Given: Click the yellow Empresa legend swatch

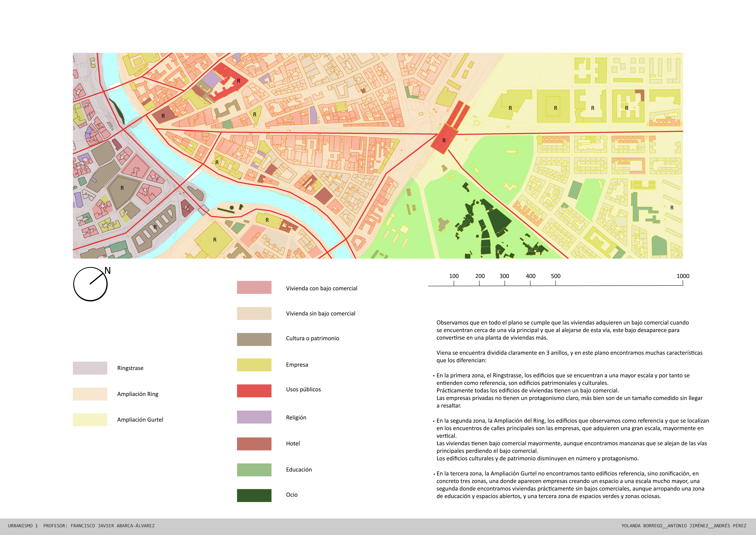Looking at the screenshot, I should [254, 365].
